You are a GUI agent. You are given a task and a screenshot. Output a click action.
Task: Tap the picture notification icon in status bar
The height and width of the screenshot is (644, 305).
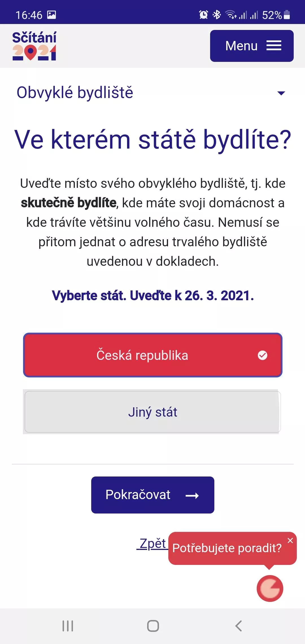tap(51, 15)
